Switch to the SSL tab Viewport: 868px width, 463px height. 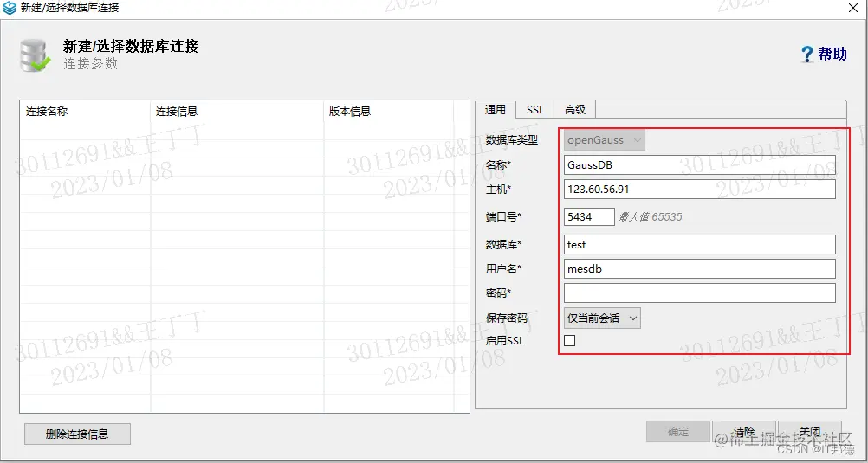535,110
